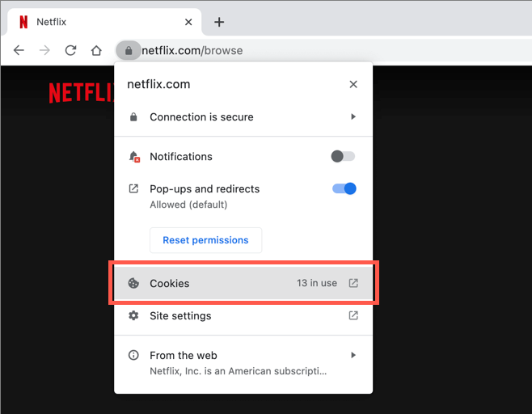Click the Netflix, Inc. description text
This screenshot has width=532, height=414.
(239, 371)
